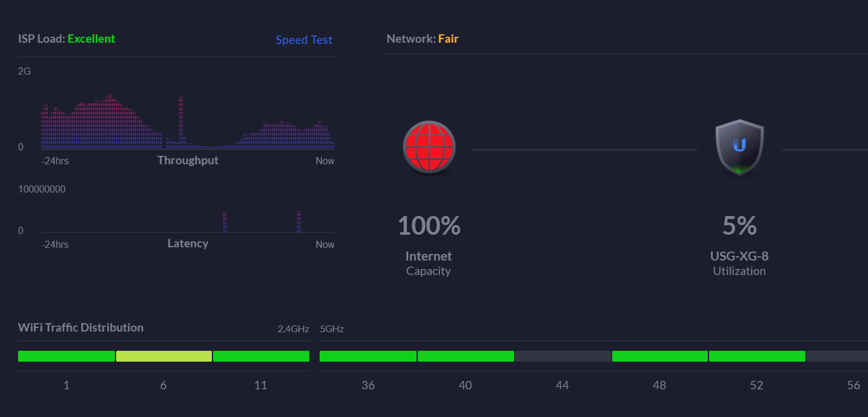Select the yellow-green channel 6 bar

click(x=164, y=356)
